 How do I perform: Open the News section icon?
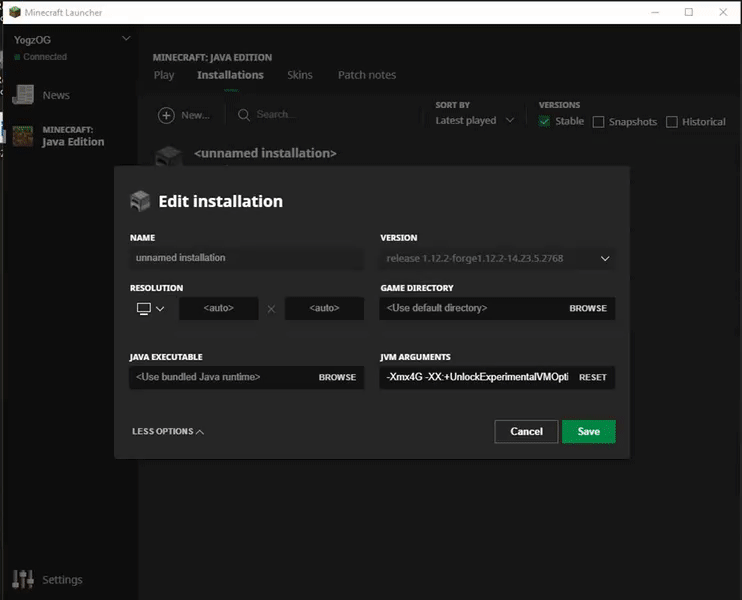23,95
